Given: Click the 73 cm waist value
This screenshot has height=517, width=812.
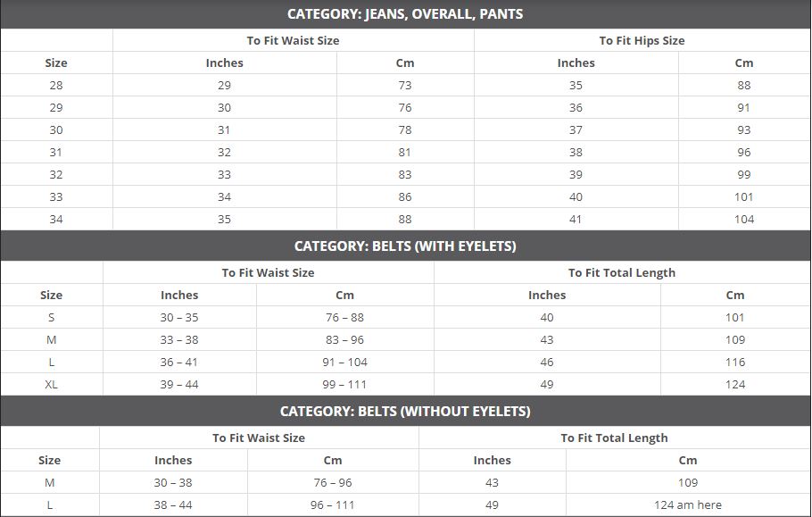Looking at the screenshot, I should click(405, 85).
